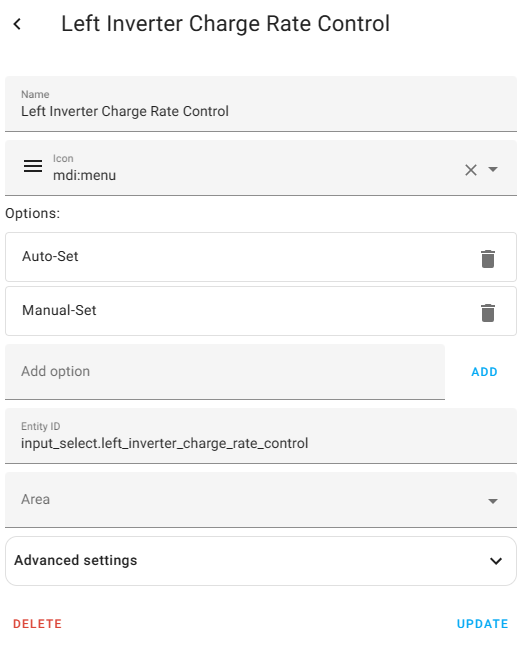The image size is (530, 646).
Task: Open the Area dropdown arrow
Action: tap(492, 501)
